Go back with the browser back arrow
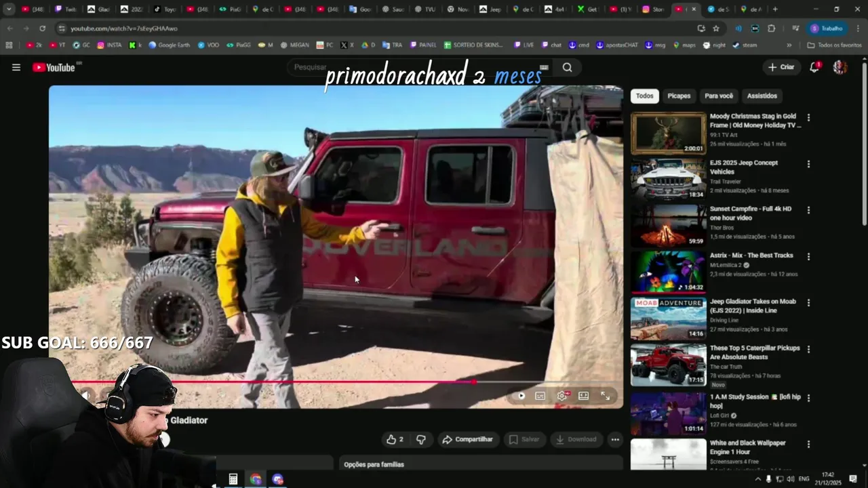The image size is (868, 488). [x=9, y=28]
